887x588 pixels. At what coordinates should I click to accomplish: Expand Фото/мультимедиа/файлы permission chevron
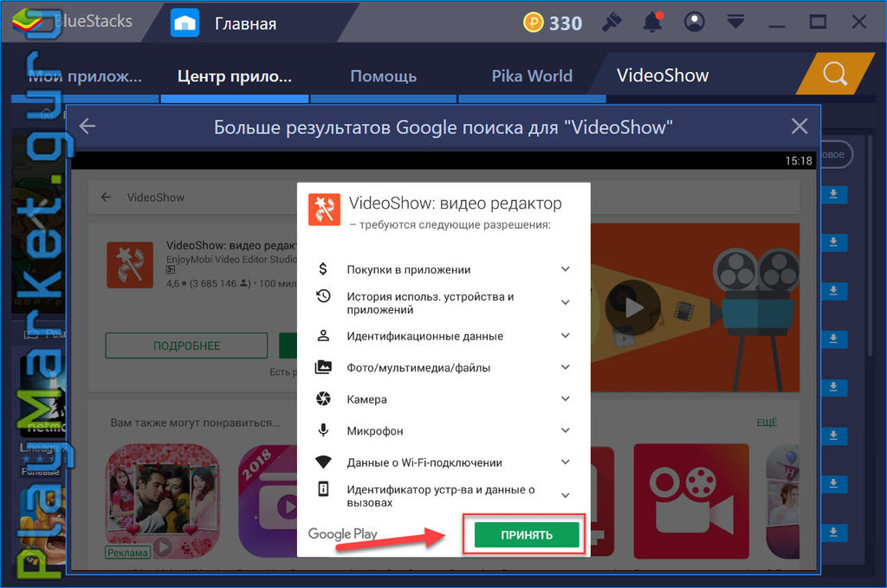pyautogui.click(x=565, y=367)
